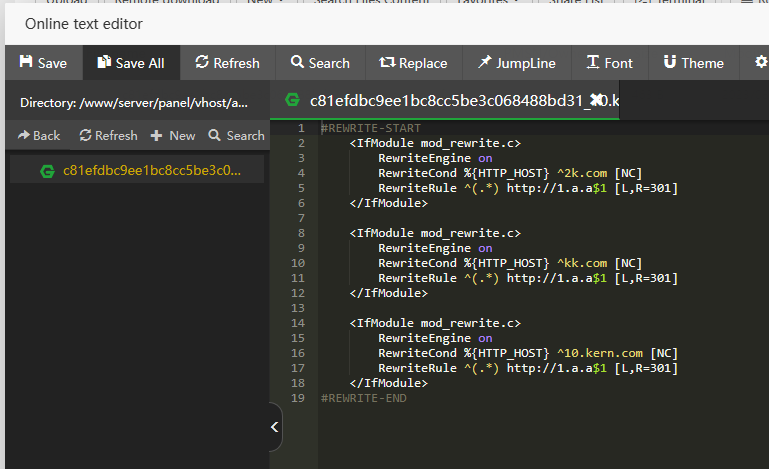Open the JumpLine tool
Viewport: 769px width, 469px height.
[515, 63]
